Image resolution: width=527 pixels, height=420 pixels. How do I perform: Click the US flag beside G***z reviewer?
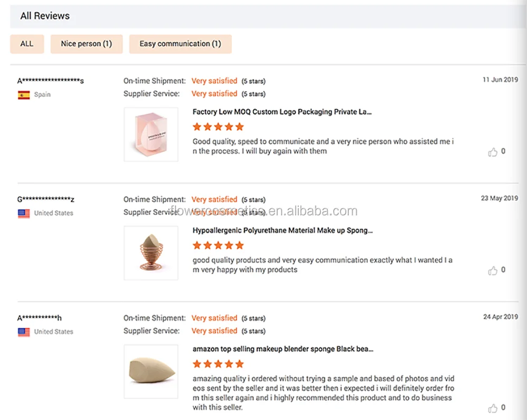[x=24, y=213]
